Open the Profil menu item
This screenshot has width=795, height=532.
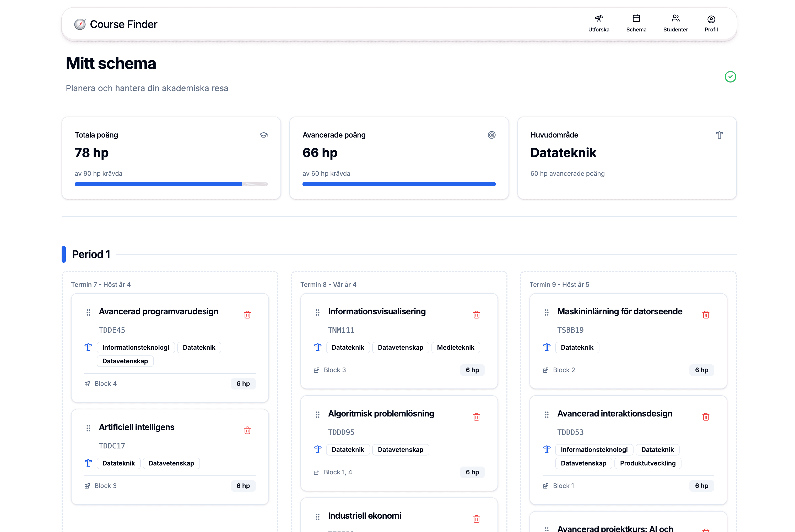pyautogui.click(x=711, y=23)
